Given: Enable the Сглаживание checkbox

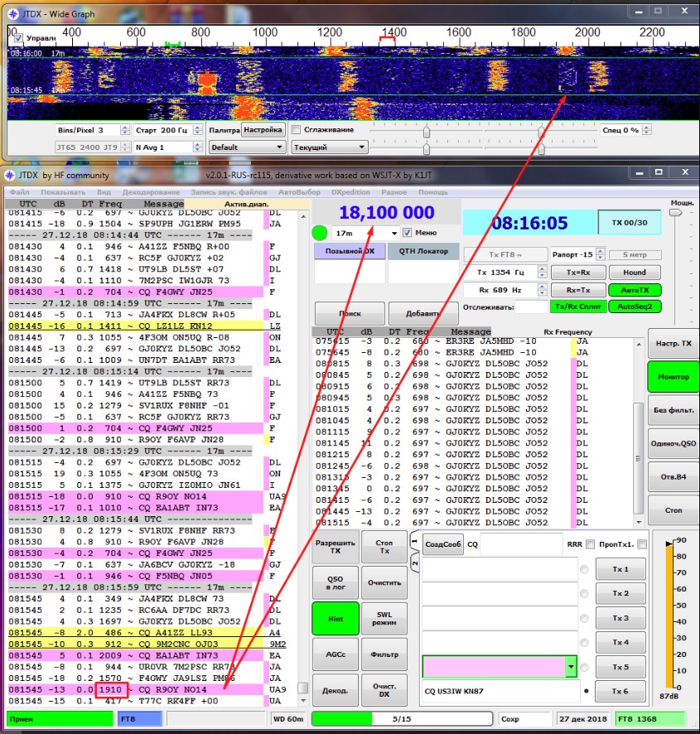Looking at the screenshot, I should click(x=297, y=130).
